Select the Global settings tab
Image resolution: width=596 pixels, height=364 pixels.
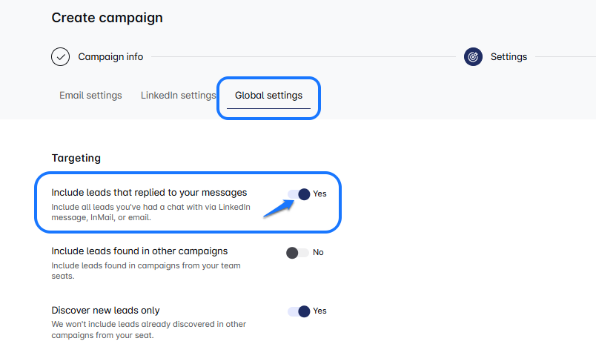click(x=268, y=96)
